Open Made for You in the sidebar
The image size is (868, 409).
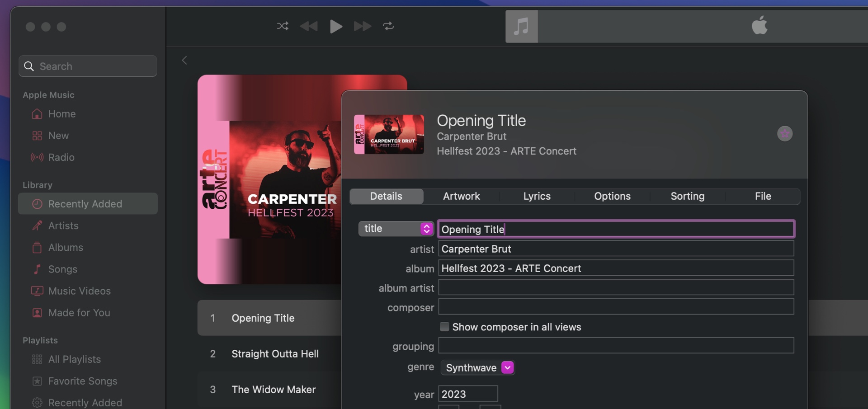click(79, 312)
